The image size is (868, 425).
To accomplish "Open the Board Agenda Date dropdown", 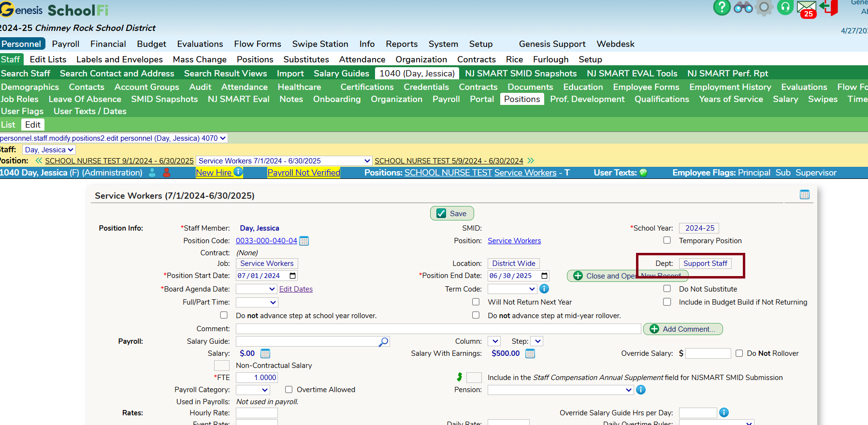I will point(257,289).
